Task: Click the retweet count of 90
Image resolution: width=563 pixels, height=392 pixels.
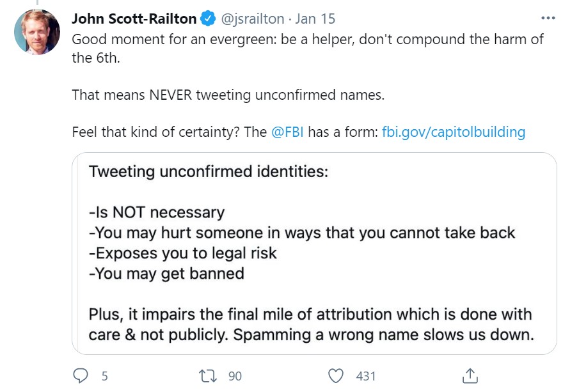Action: click(x=235, y=376)
